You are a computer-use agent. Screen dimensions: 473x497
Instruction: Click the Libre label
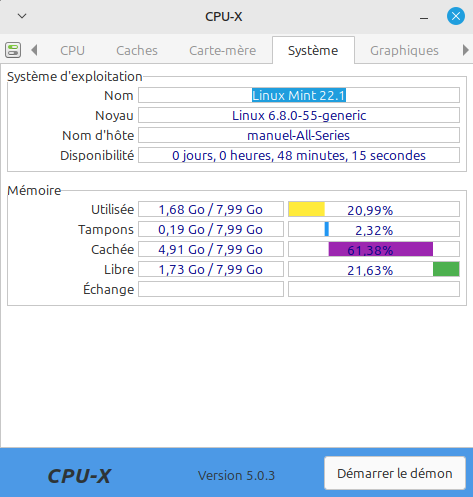[x=119, y=270]
